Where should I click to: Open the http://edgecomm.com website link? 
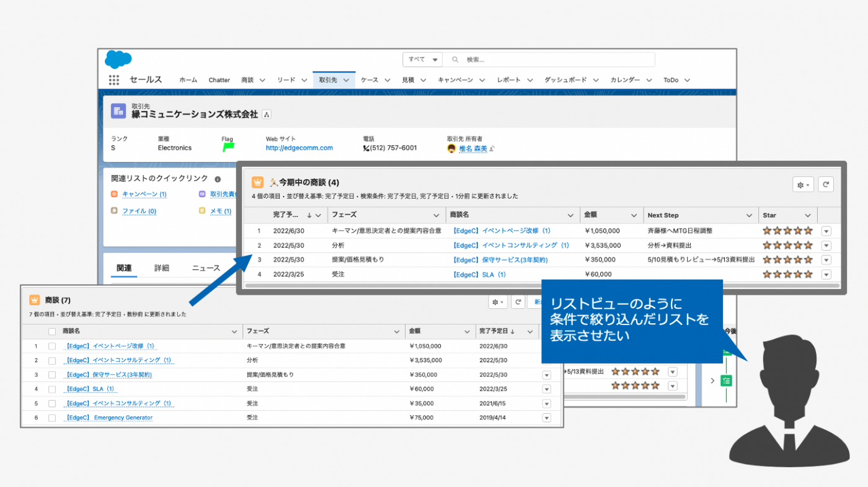point(299,148)
